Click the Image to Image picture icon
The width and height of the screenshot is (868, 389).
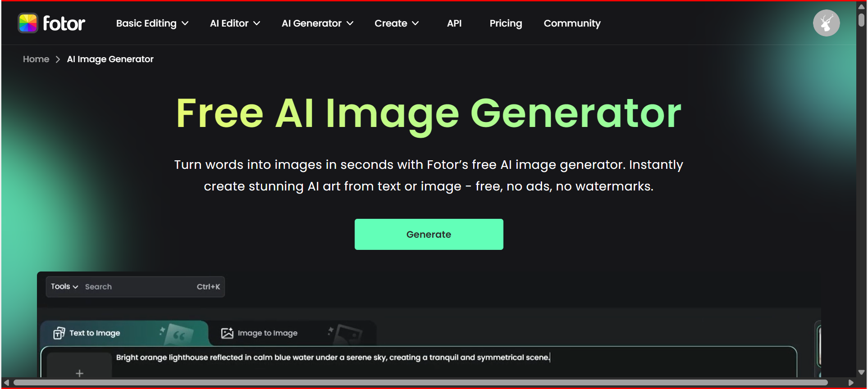(227, 333)
